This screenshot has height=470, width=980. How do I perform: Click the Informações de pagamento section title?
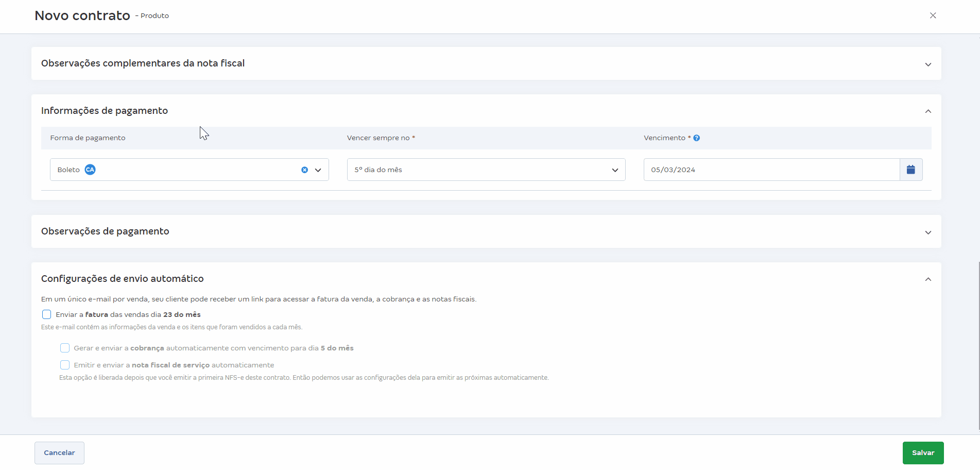point(105,111)
